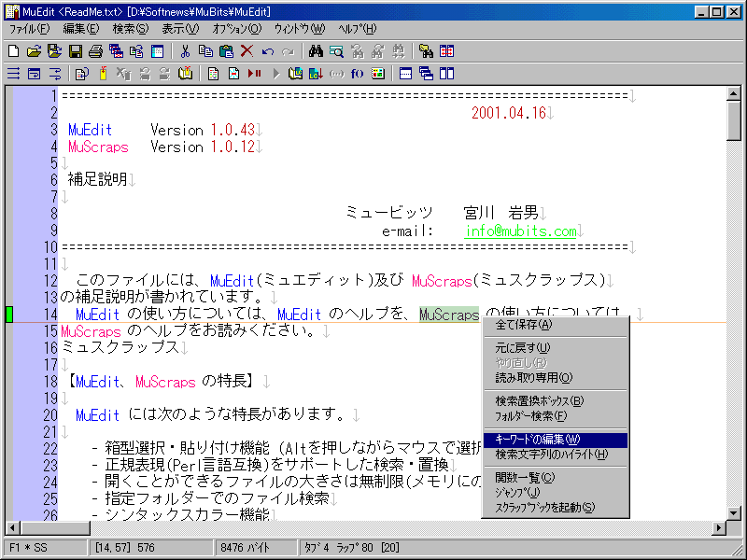This screenshot has width=747, height=560.
Task: Open the ウィンドウ(W) menu
Action: tap(299, 29)
